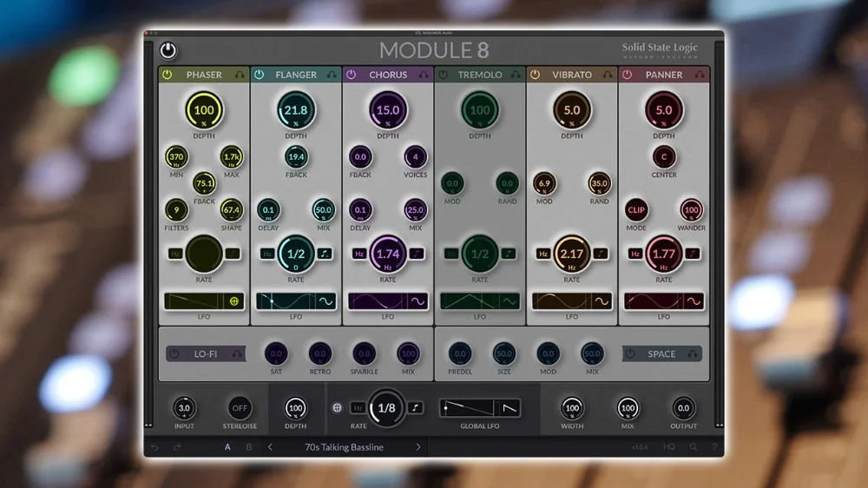Adjust the global Rate 1/8 knob

[x=386, y=408]
